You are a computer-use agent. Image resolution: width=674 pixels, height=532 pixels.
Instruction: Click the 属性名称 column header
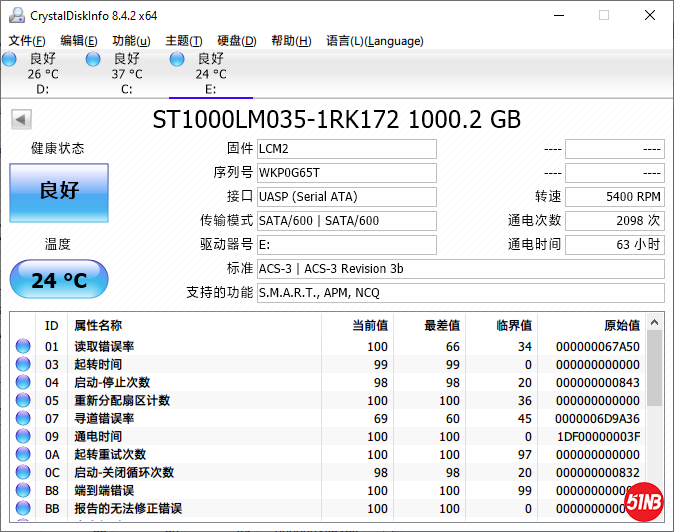coord(98,325)
